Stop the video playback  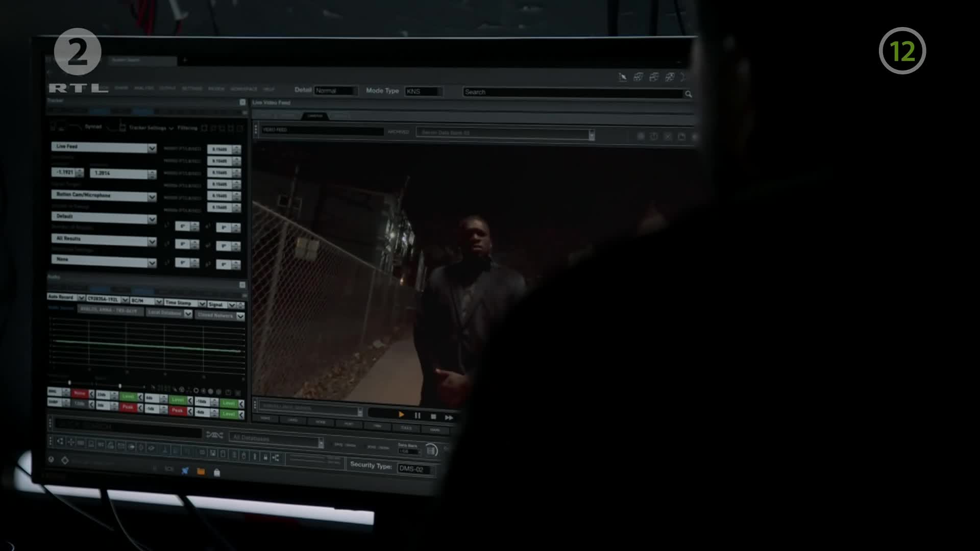tap(433, 416)
